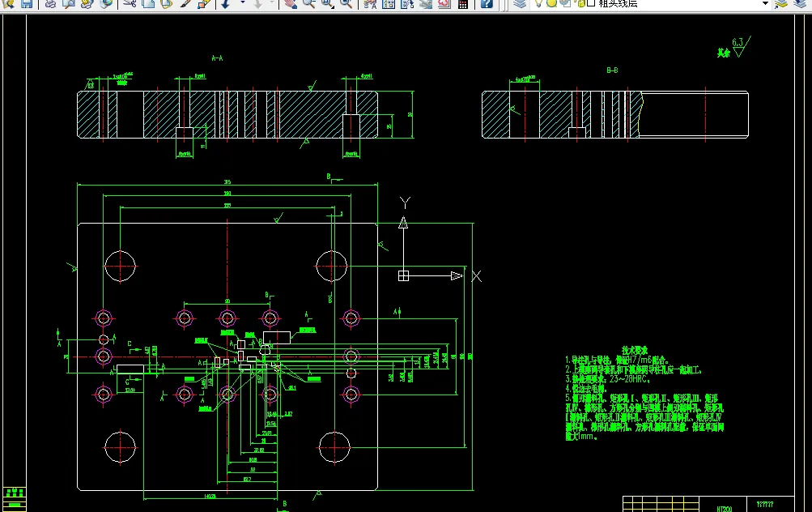Toggle current layer on/off light bulb

coord(539,3)
